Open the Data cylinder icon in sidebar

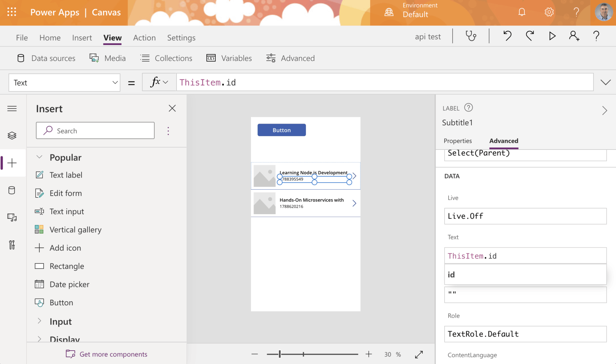coord(12,190)
